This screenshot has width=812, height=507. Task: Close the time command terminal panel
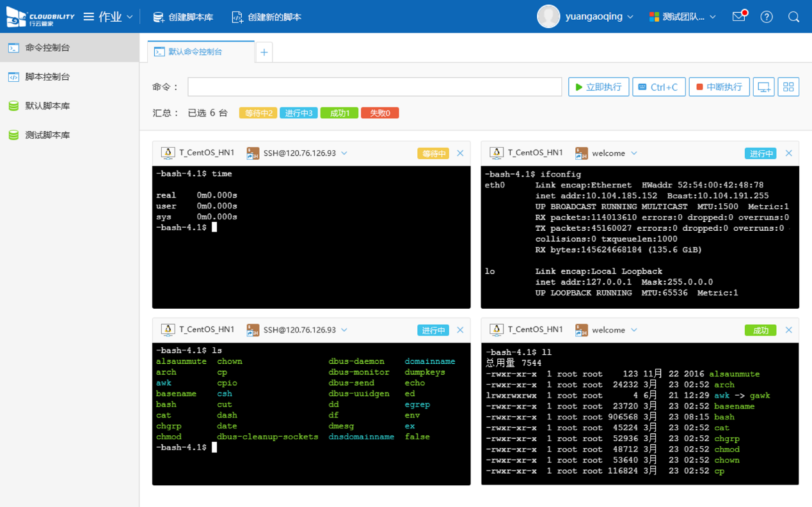pos(460,153)
